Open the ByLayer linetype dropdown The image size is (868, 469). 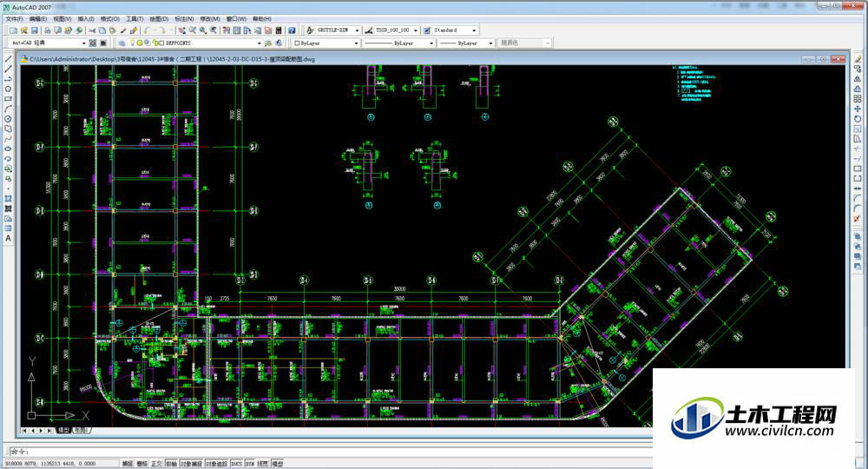[431, 43]
